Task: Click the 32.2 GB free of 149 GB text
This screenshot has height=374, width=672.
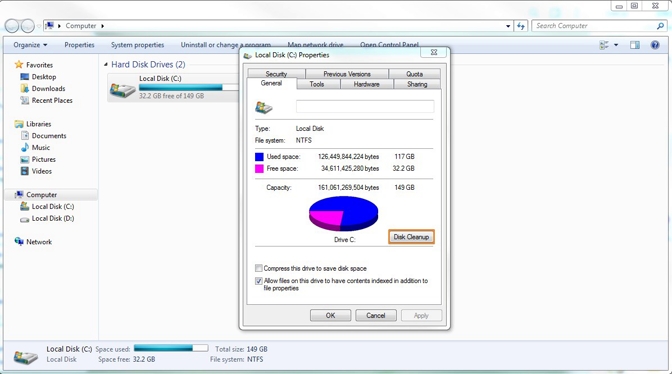Action: tap(171, 96)
